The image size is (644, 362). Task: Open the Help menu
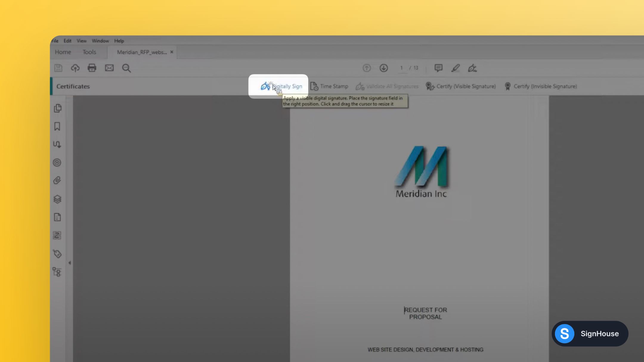(119, 41)
